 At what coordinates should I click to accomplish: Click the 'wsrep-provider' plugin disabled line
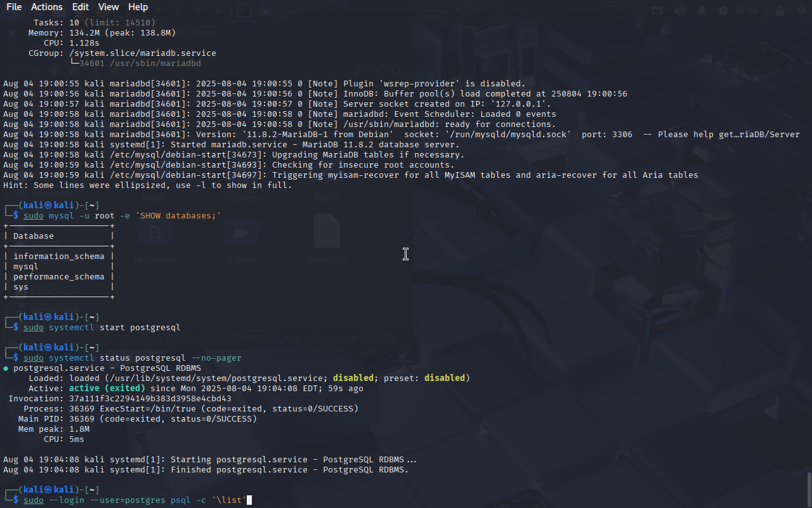(265, 84)
